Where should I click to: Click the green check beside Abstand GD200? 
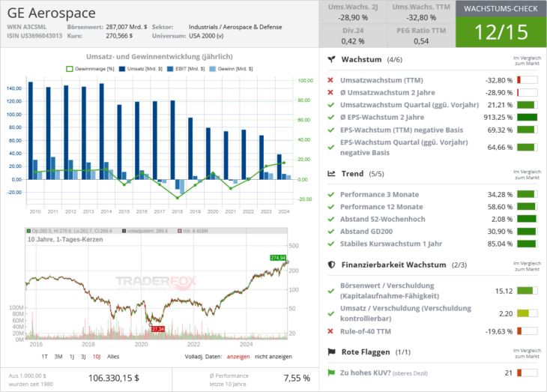331,232
